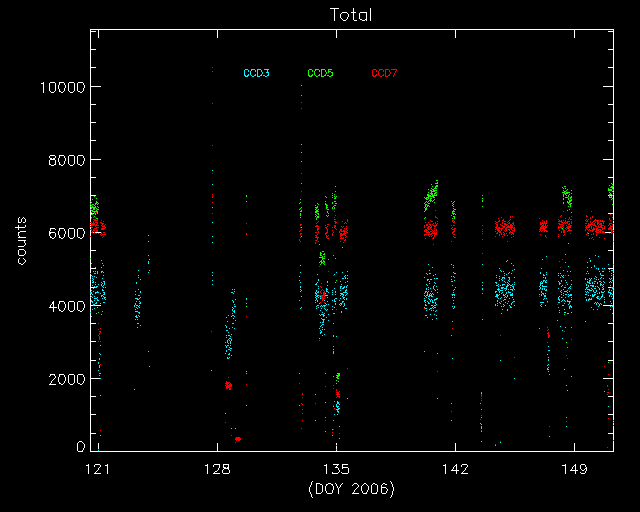640x512 pixels.
Task: Select the red CCD7 legend label
Action: coord(384,73)
